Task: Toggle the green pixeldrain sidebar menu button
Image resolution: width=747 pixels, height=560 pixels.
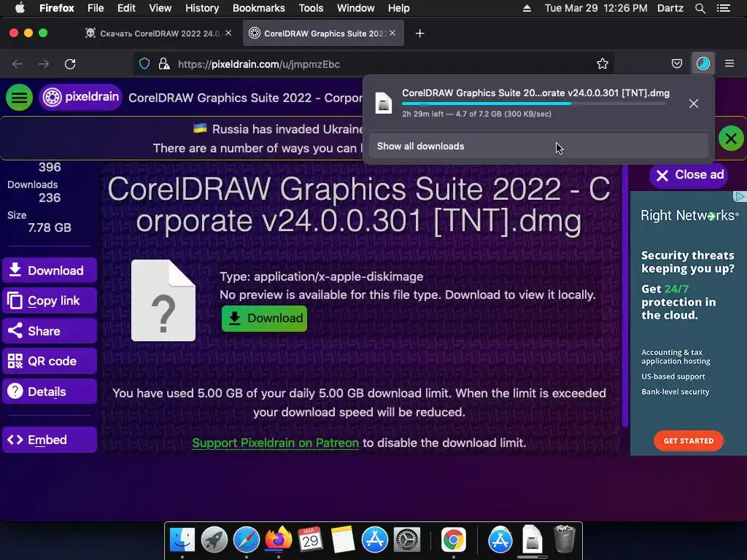Action: coord(19,98)
